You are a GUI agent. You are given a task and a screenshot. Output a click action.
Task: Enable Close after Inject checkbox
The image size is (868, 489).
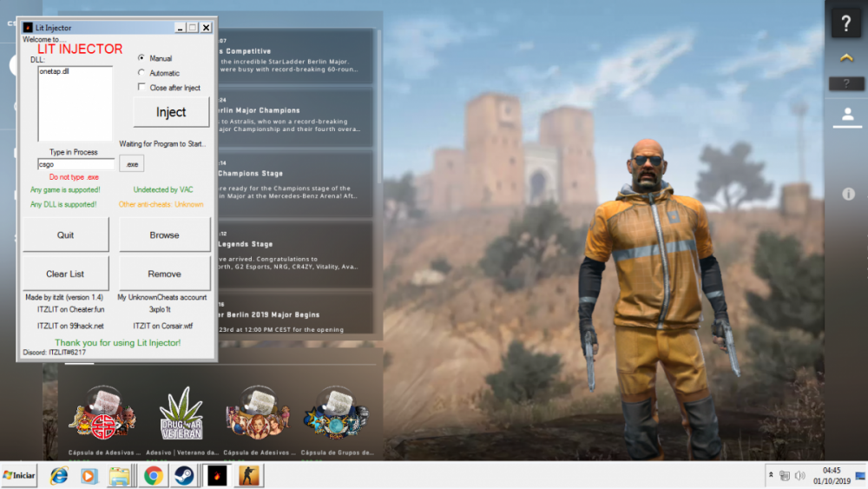coord(141,87)
